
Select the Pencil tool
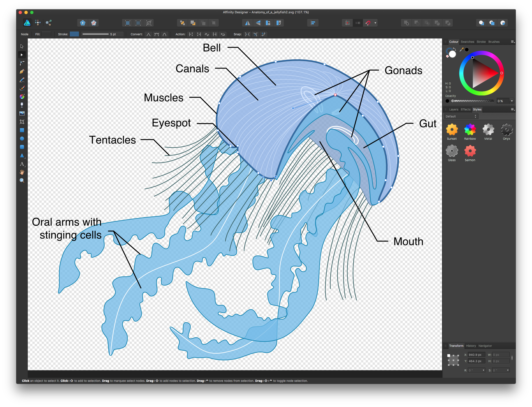point(22,80)
